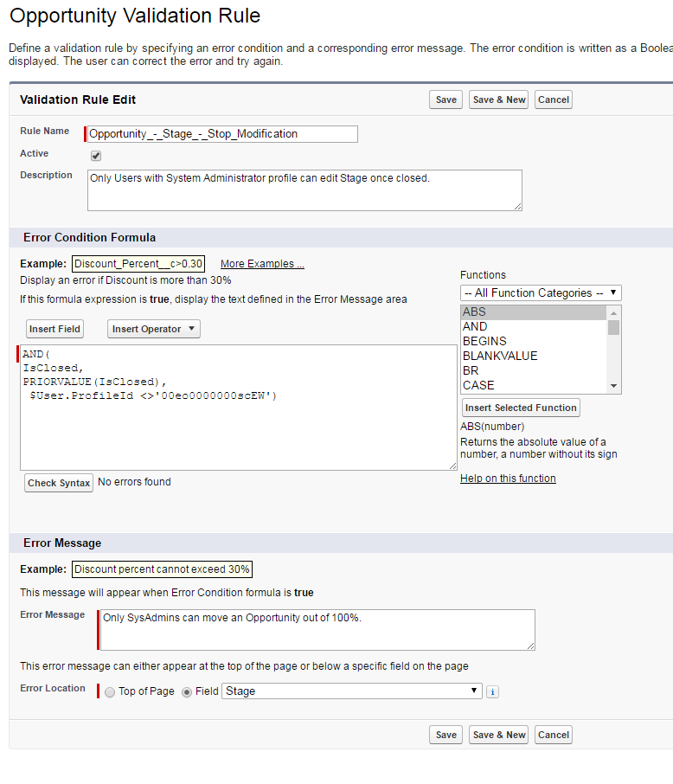Expand the Insert Operator dropdown

tap(154, 329)
